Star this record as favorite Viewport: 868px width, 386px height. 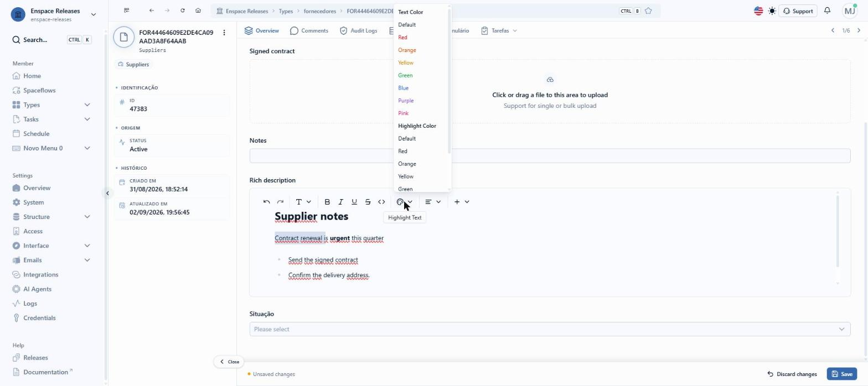(648, 11)
